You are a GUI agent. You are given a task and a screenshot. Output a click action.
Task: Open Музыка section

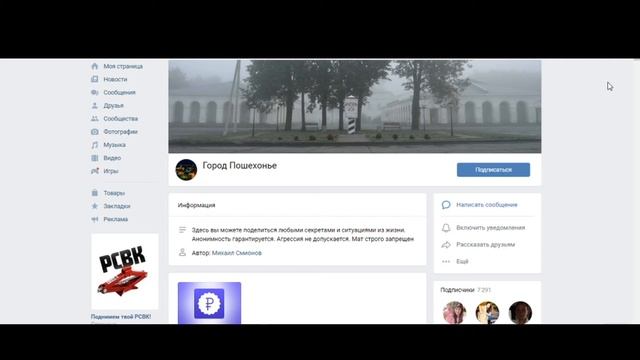[x=114, y=144]
